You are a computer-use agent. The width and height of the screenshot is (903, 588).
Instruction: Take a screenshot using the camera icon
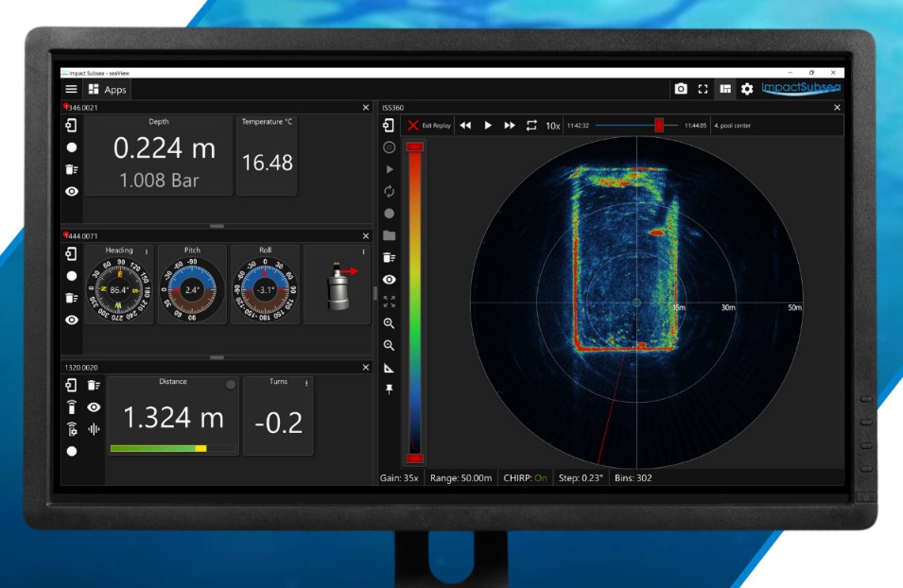pyautogui.click(x=681, y=89)
